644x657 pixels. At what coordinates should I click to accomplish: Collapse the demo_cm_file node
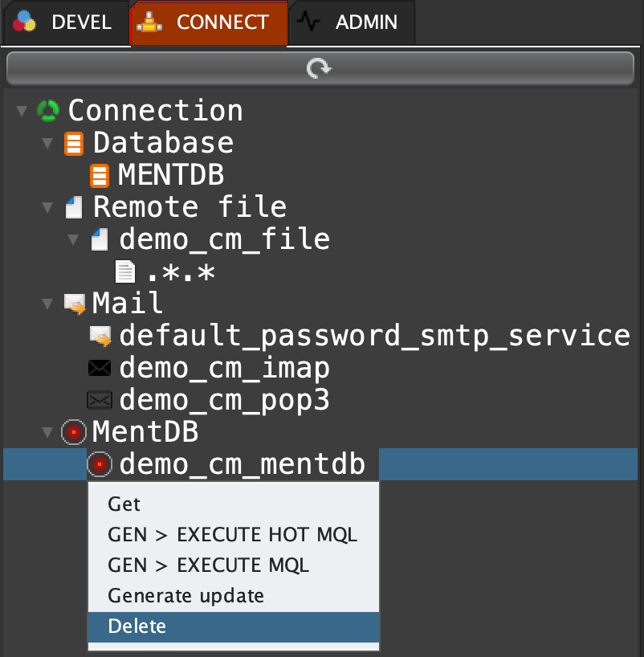[73, 239]
